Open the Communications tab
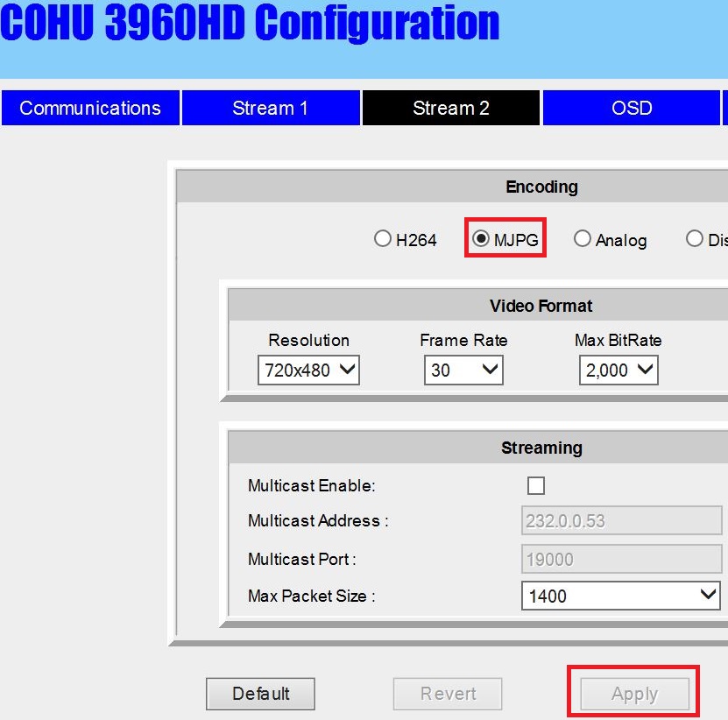Screen dimensions: 728x720 90,108
